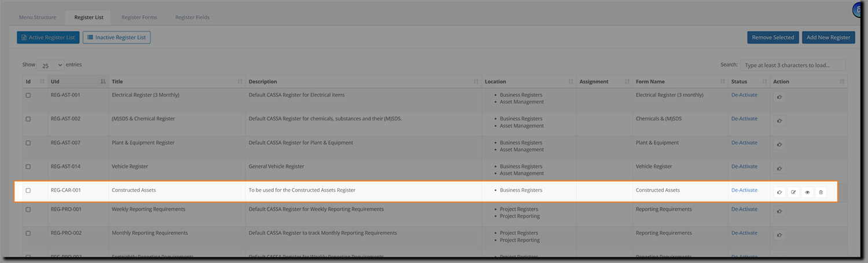Switch to the Register Fields tab
Image resolution: width=868 pixels, height=263 pixels.
192,17
